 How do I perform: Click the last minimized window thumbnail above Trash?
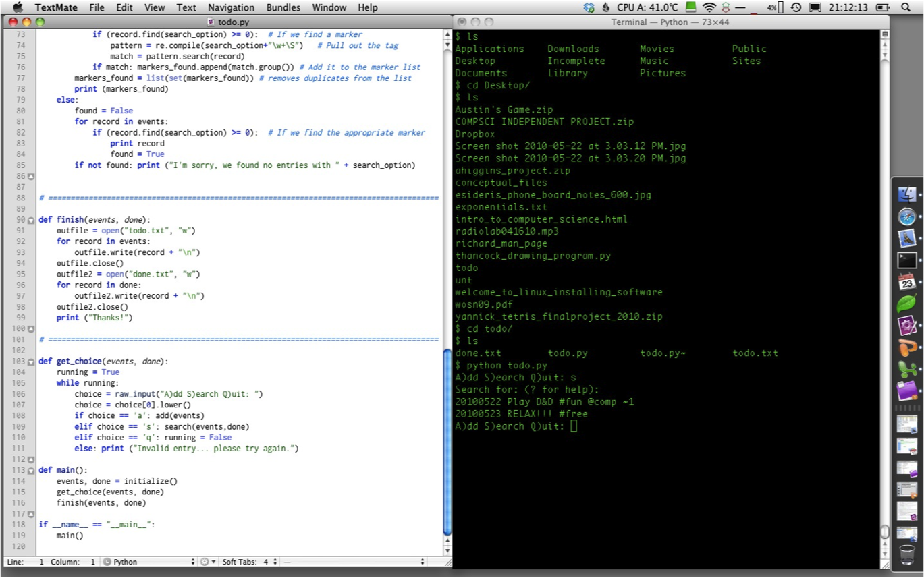907,533
